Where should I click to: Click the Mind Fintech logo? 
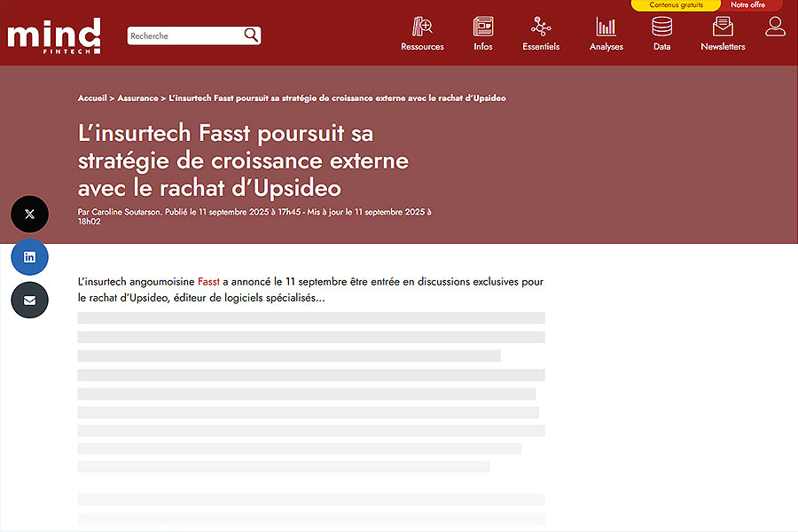point(53,35)
